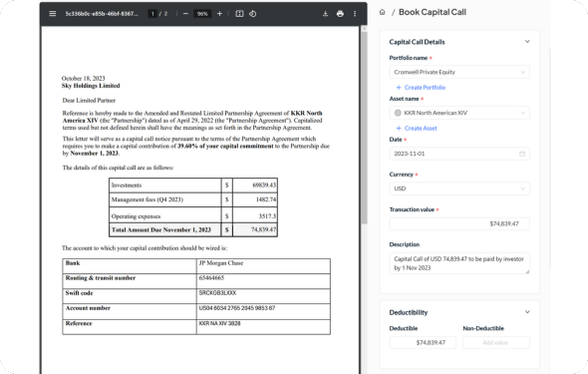Click the Book Capital Call breadcrumb title
Viewport: 588px width, 374px height.
click(433, 12)
